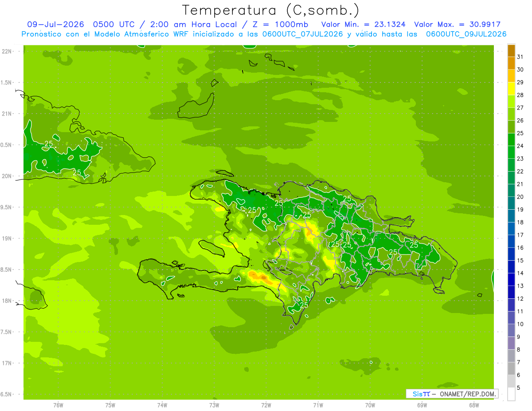The width and height of the screenshot is (532, 411).
Task: Click the legend value "15"
Action: click(520, 261)
